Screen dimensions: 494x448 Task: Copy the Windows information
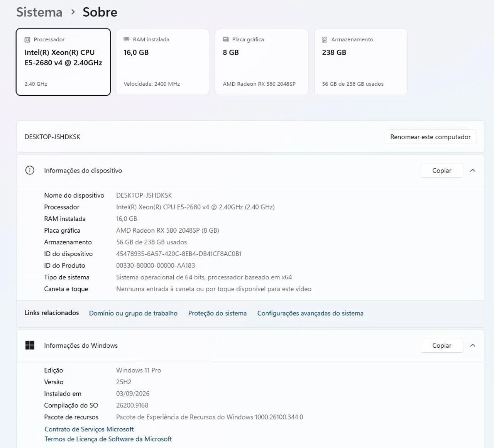click(442, 345)
